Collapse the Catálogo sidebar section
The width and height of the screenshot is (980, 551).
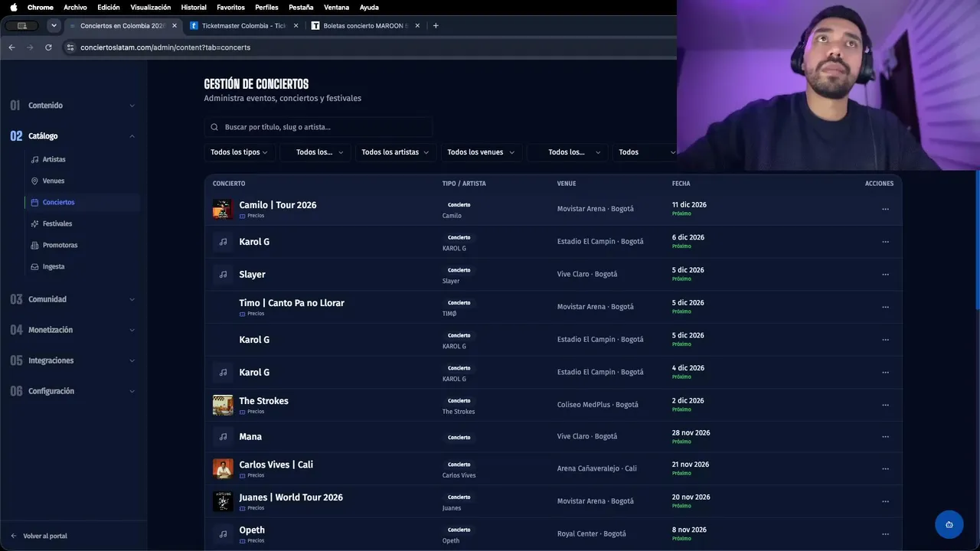pyautogui.click(x=73, y=136)
